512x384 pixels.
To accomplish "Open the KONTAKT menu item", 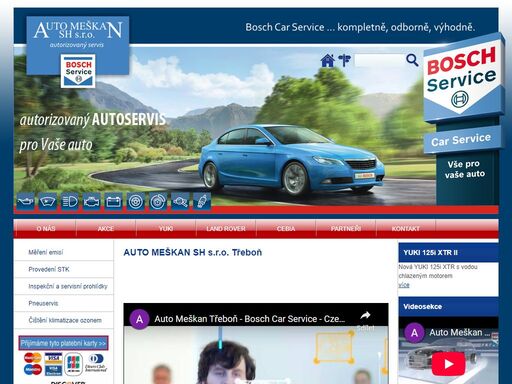I will click(406, 229).
